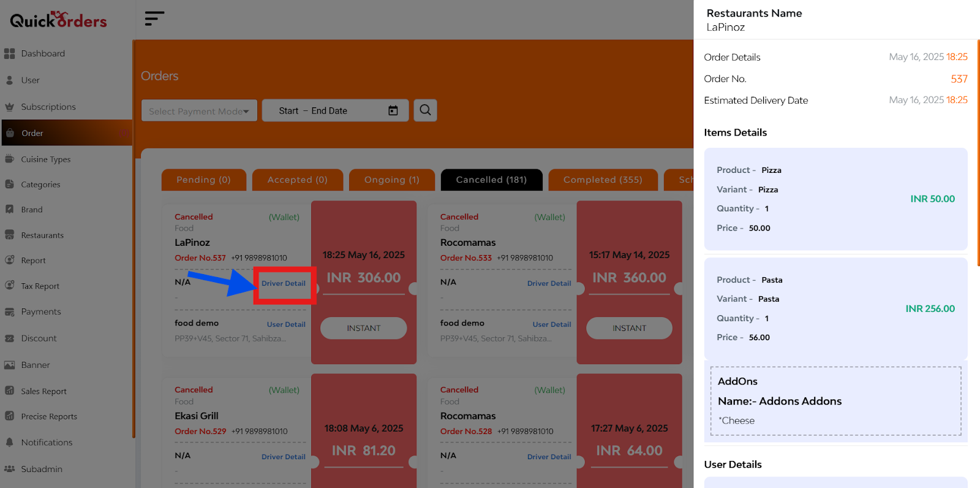This screenshot has width=980, height=488.
Task: Click Order No.533 on Rocomamas card
Action: [466, 258]
